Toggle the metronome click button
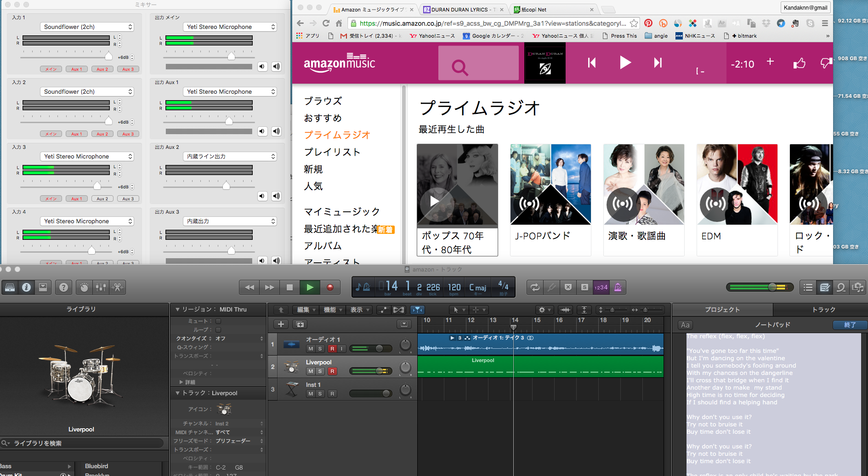Image resolution: width=868 pixels, height=476 pixels. (x=618, y=288)
